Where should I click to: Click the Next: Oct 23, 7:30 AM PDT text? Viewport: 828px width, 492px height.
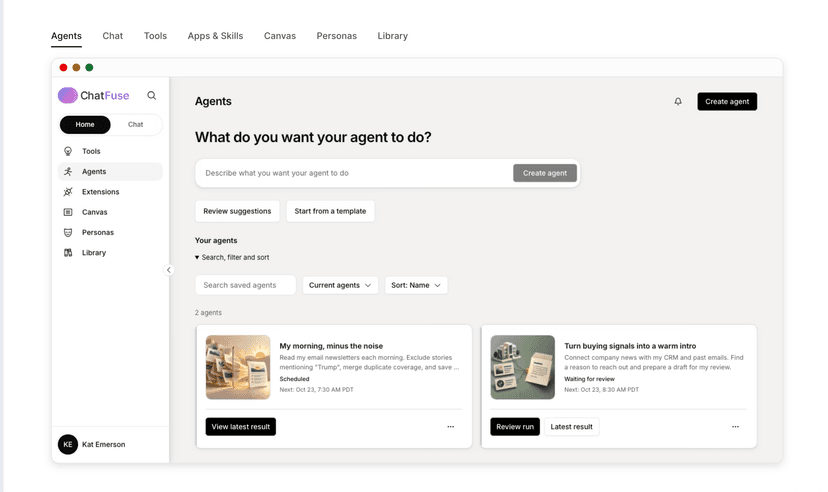point(316,390)
